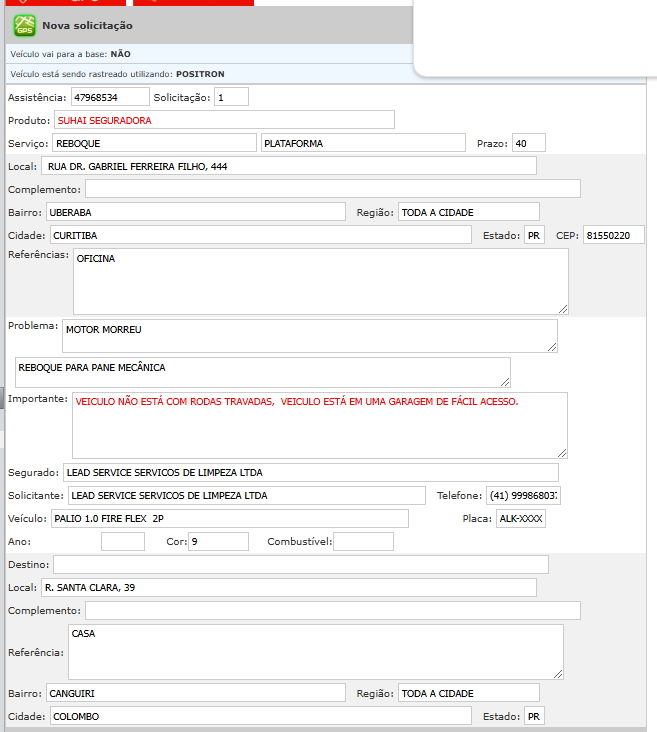Click the Bairro field containing CANGUIRI
The width and height of the screenshot is (657, 732).
click(195, 693)
